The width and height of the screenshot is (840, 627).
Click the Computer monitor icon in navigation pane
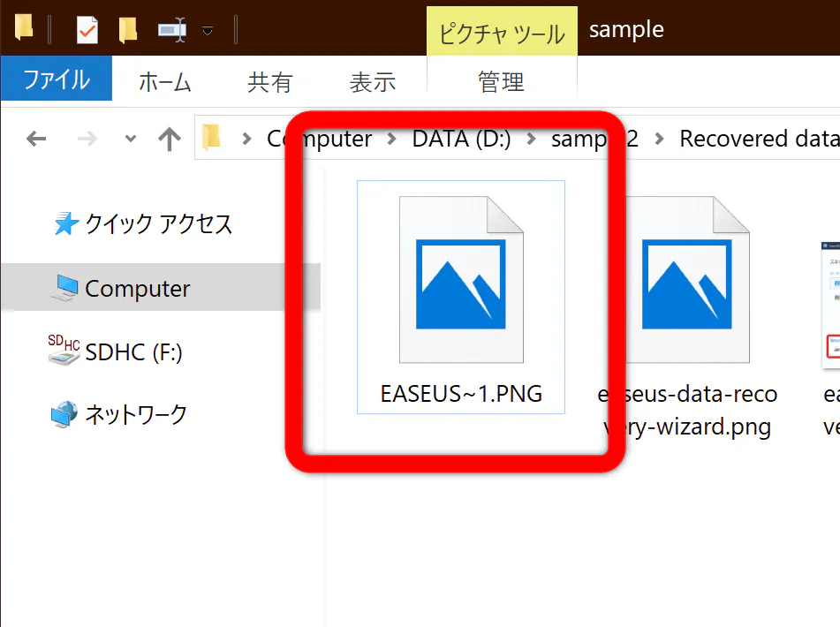(66, 287)
